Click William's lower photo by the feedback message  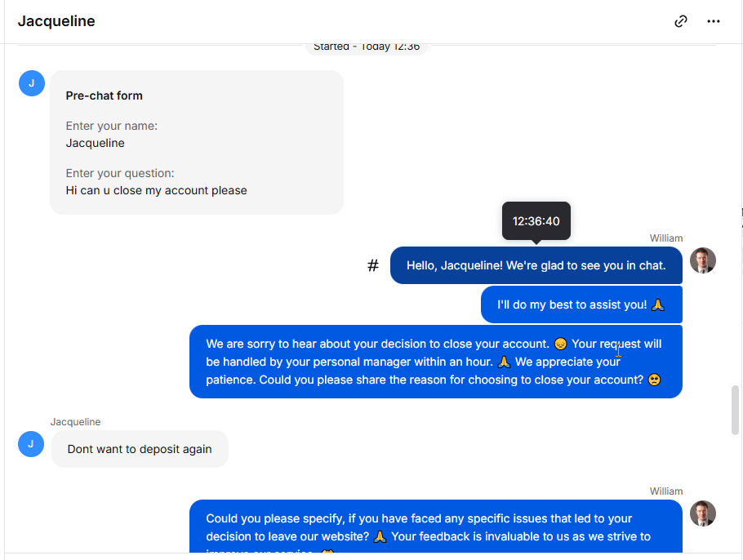(x=703, y=513)
